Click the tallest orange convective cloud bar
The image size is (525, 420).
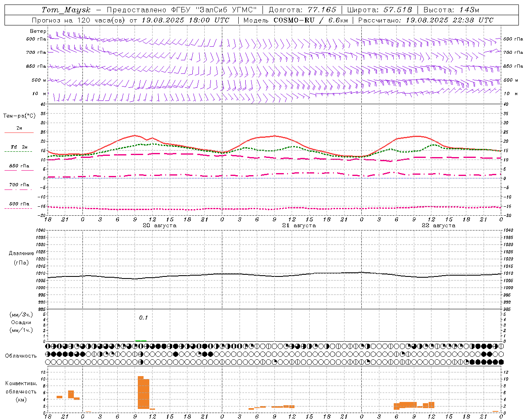[x=141, y=393]
